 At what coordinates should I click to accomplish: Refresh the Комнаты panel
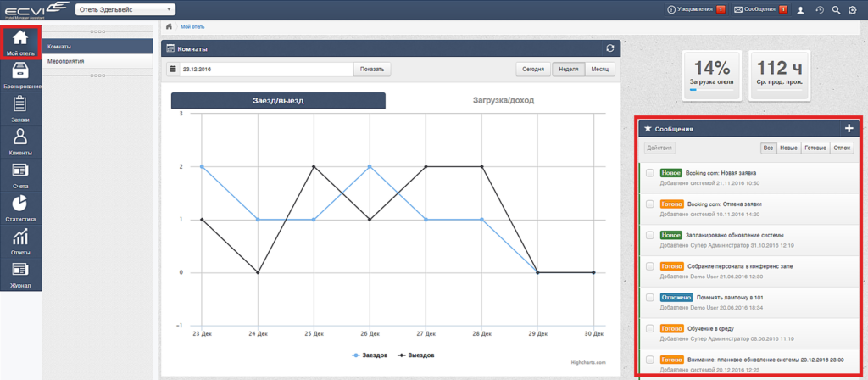[x=610, y=48]
